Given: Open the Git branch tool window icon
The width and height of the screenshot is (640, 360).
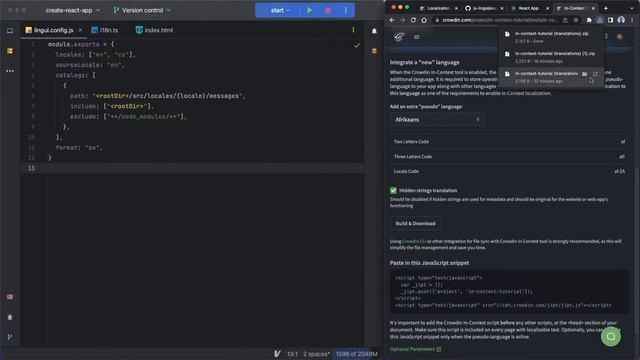Looking at the screenshot, I should (x=10, y=337).
